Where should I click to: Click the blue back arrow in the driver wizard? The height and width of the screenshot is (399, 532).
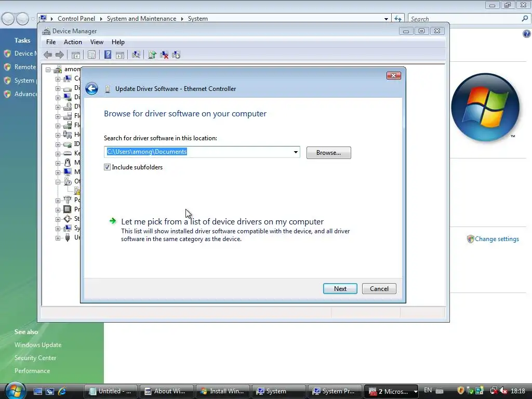[x=91, y=89]
